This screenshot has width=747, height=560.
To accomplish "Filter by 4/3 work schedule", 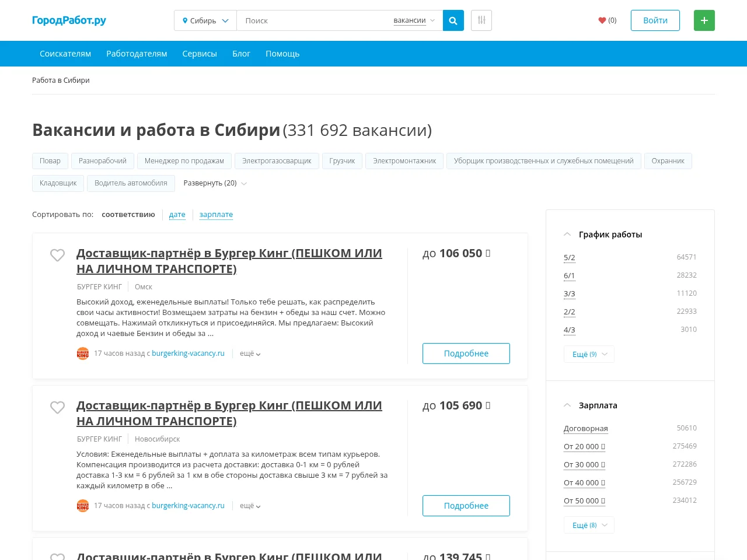I will click(570, 330).
